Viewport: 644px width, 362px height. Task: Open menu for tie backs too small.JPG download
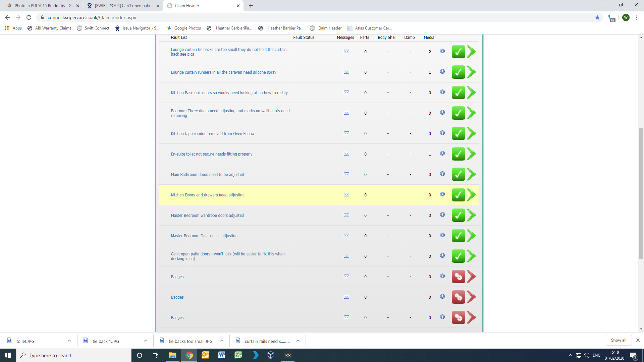pyautogui.click(x=222, y=341)
